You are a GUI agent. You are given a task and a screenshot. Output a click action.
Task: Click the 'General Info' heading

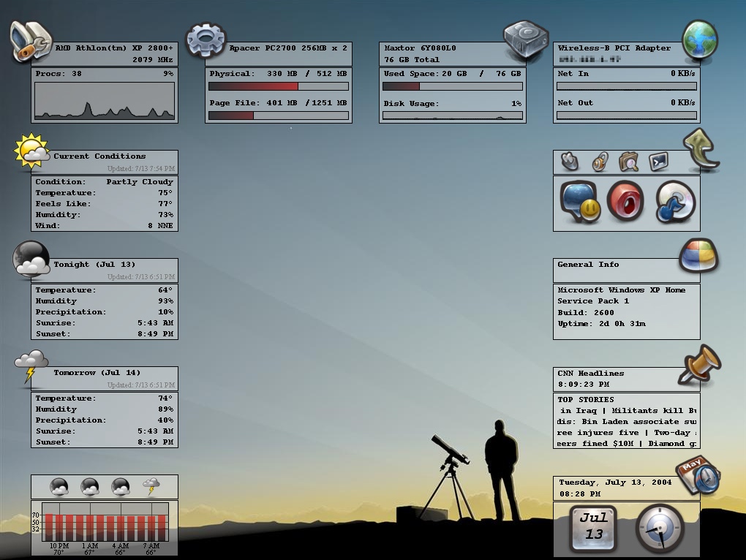coord(588,265)
